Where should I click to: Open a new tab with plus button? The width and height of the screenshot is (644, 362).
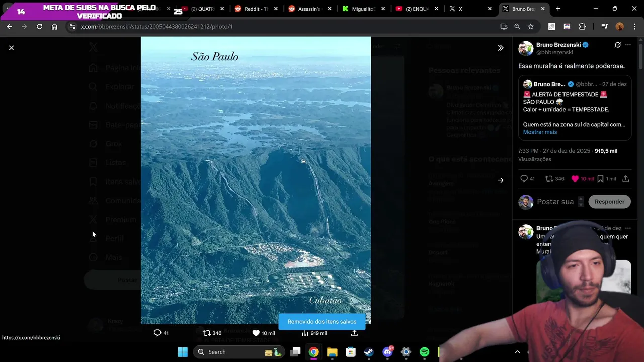click(x=558, y=9)
